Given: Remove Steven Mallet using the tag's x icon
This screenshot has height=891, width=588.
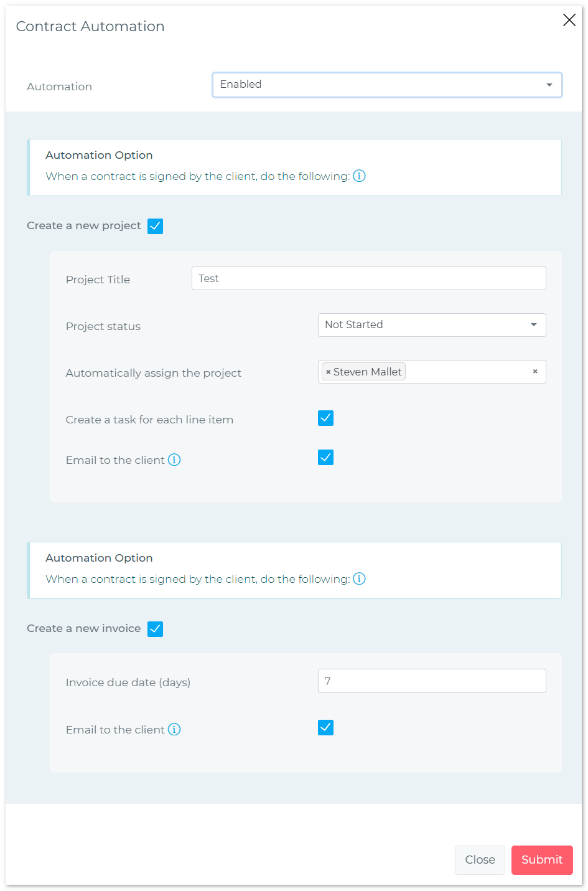Looking at the screenshot, I should pyautogui.click(x=328, y=372).
